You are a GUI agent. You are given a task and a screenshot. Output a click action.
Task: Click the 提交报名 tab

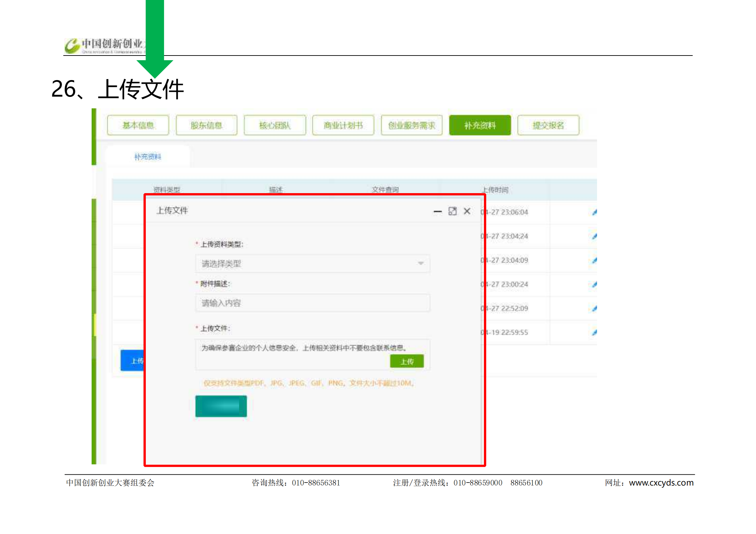pyautogui.click(x=548, y=126)
